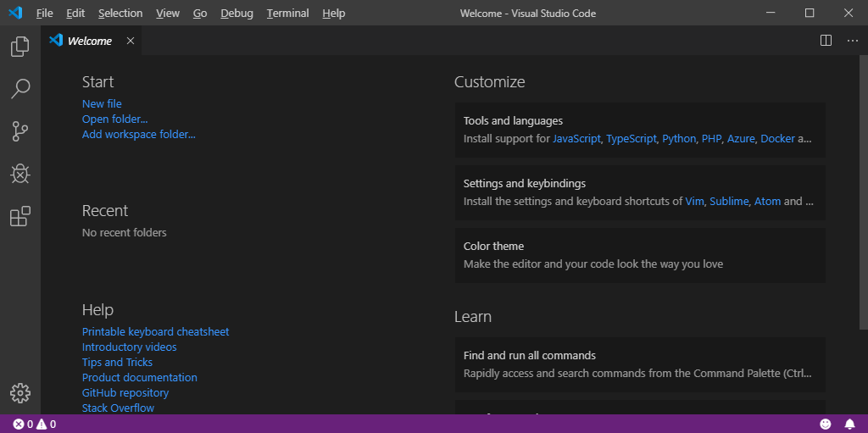Open the Go menu

tap(200, 14)
